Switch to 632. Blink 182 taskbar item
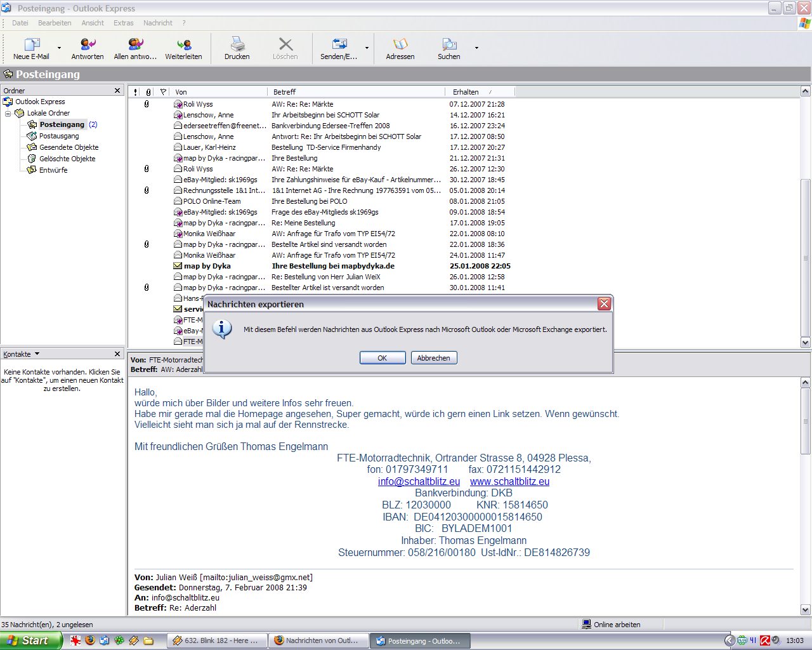The image size is (812, 650). (217, 640)
